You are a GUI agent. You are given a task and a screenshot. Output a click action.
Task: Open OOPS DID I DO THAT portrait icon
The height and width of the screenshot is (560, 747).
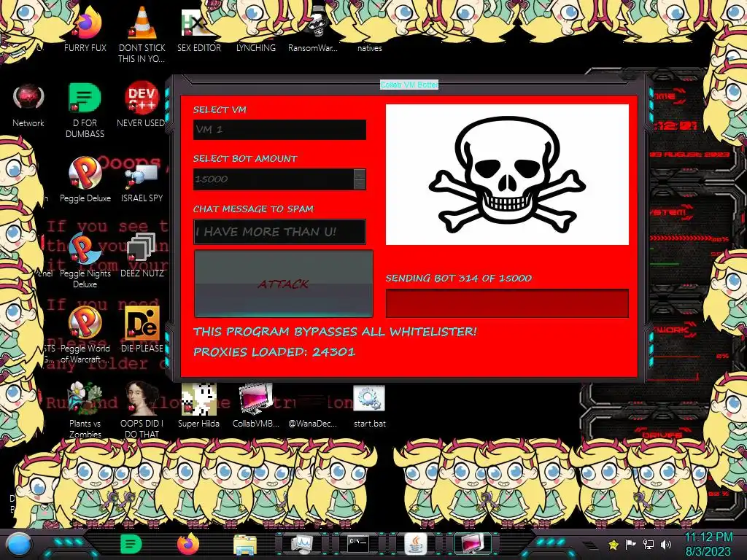coord(142,410)
